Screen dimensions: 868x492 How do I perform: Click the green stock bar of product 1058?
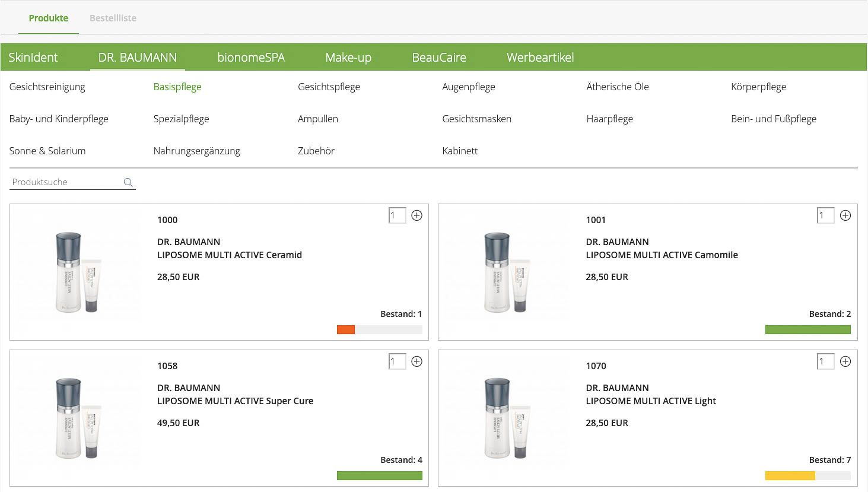380,476
